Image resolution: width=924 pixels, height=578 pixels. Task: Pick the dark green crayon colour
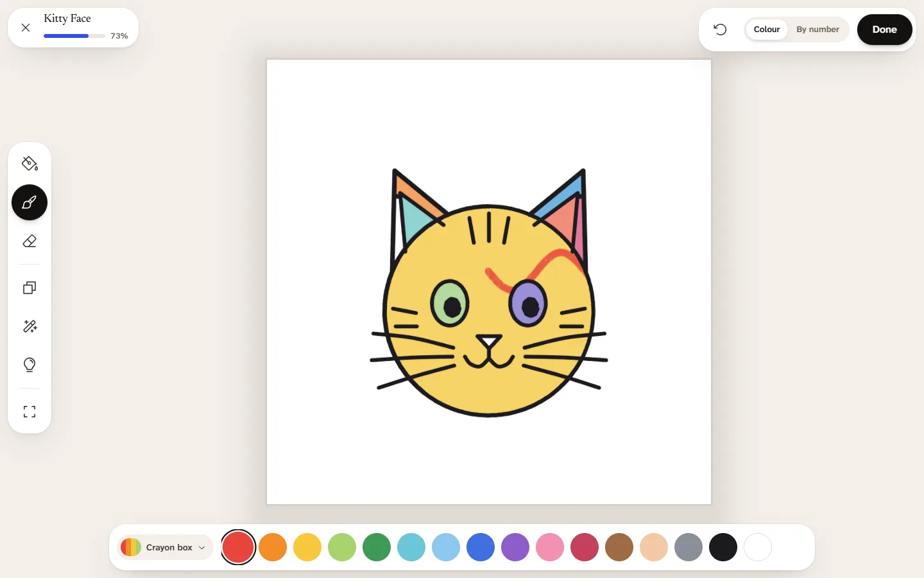(377, 547)
